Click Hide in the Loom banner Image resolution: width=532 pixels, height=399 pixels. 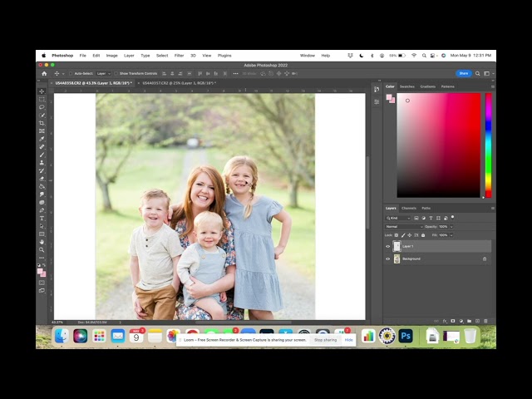[x=349, y=340]
